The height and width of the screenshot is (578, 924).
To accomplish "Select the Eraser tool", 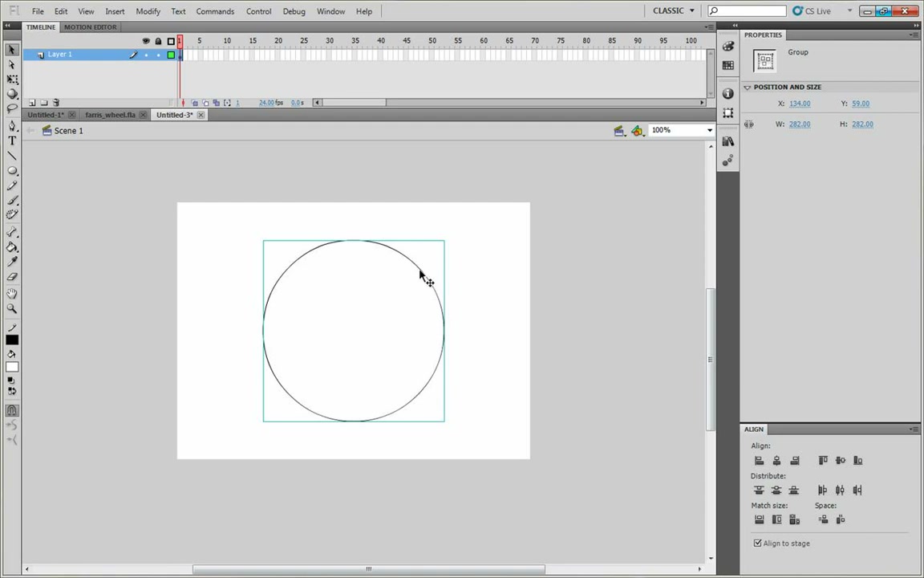I will [12, 277].
